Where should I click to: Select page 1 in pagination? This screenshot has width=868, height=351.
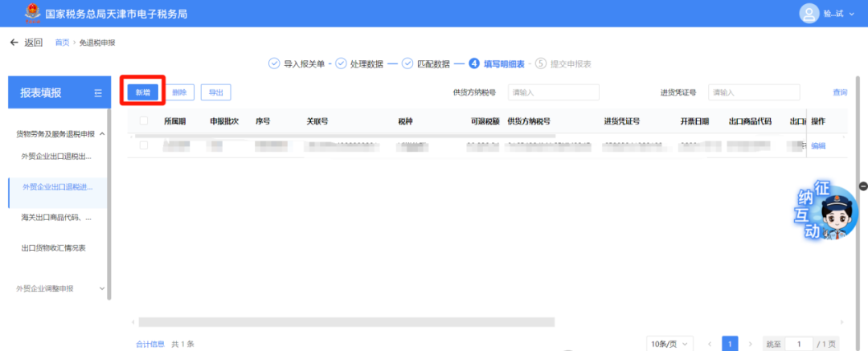(730, 344)
